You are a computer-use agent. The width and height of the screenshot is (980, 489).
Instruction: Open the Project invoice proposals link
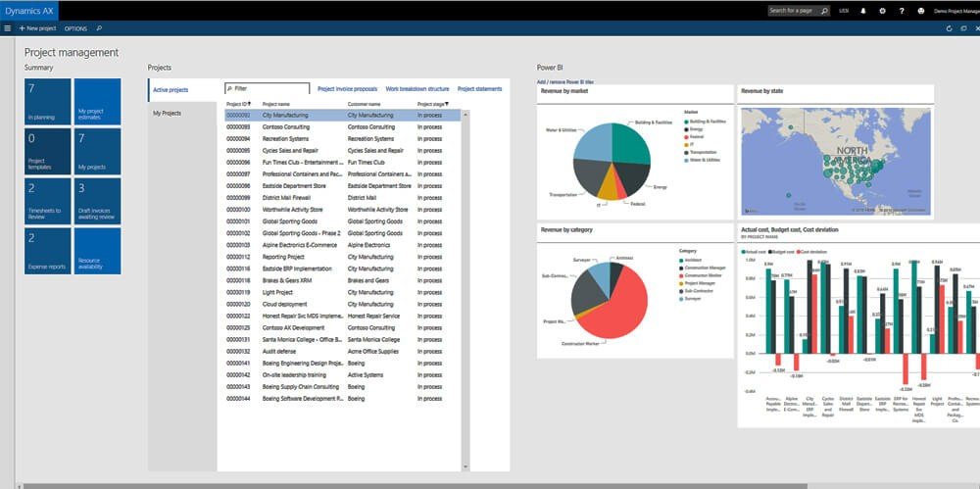(348, 89)
